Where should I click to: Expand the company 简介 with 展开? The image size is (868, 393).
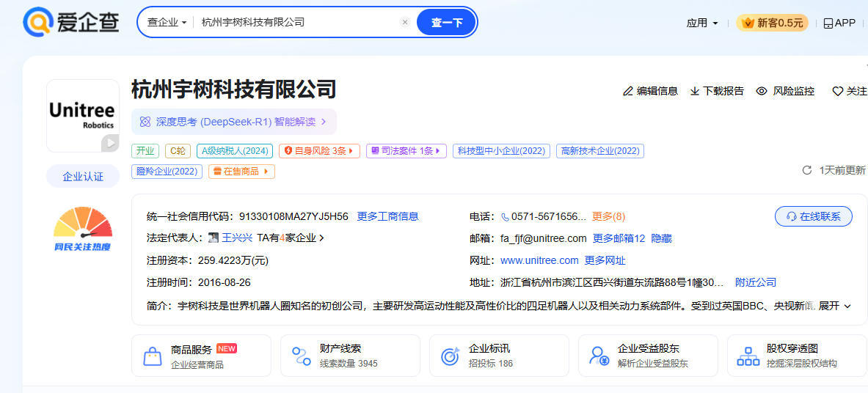(834, 306)
